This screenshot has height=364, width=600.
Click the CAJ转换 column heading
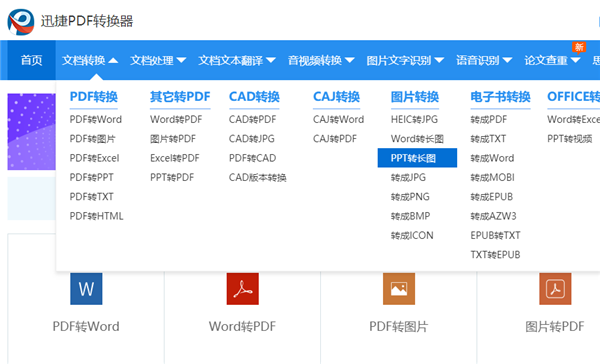click(337, 97)
